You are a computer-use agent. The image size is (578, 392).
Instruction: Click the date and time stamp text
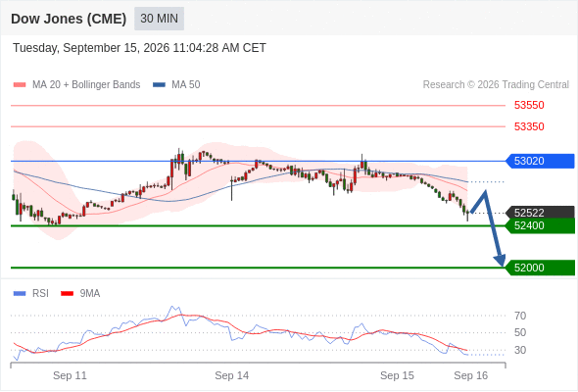139,48
